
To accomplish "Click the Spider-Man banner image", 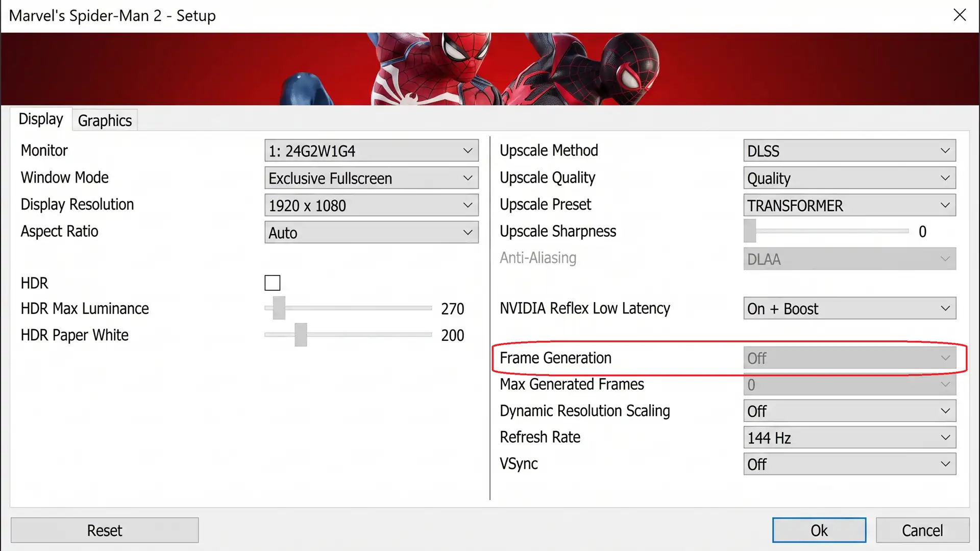I will coord(490,69).
